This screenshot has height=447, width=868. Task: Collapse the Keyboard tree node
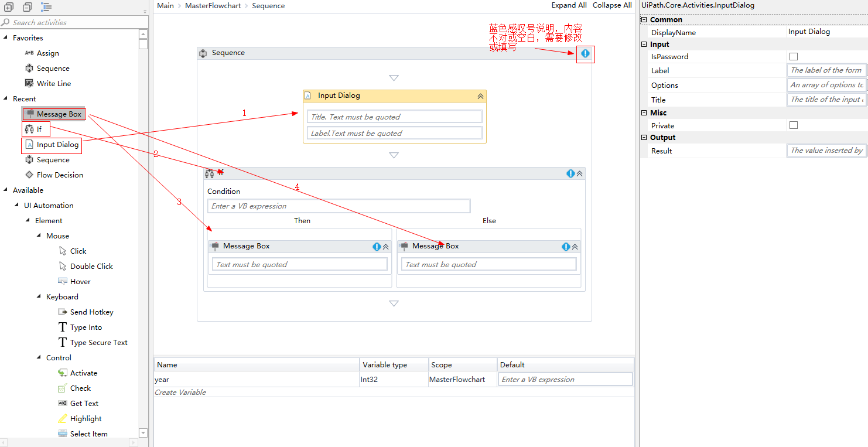pyautogui.click(x=38, y=296)
